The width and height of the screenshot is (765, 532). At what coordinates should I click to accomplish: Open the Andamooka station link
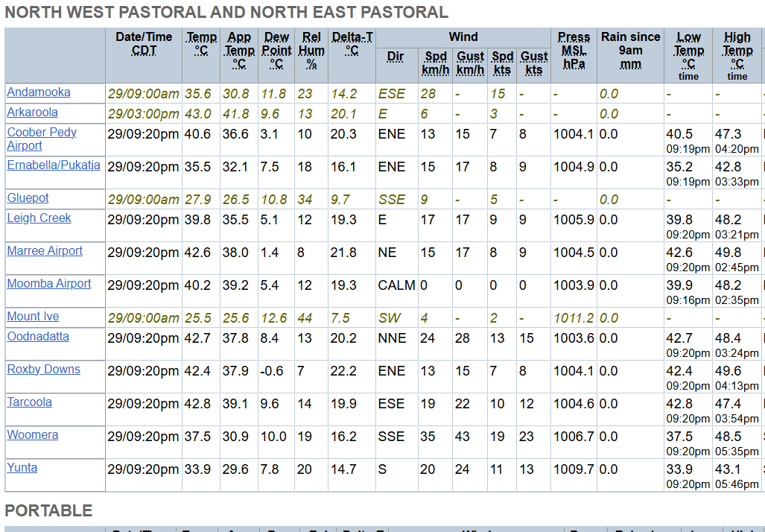pyautogui.click(x=39, y=92)
